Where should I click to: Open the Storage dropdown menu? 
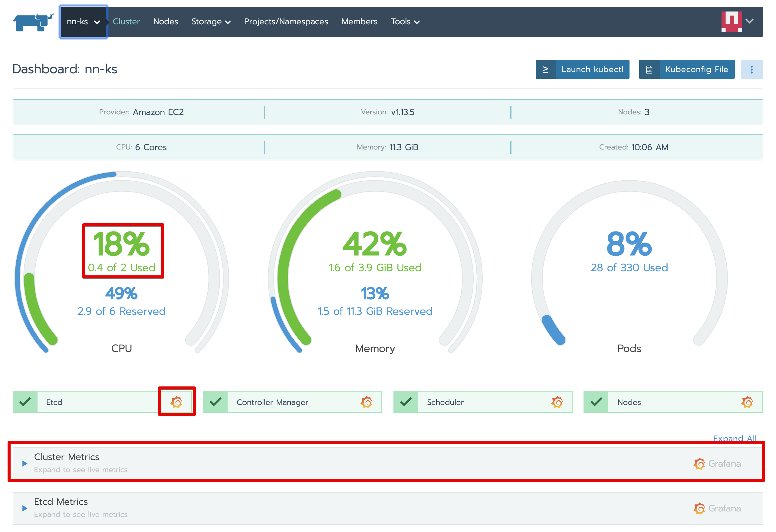point(211,22)
